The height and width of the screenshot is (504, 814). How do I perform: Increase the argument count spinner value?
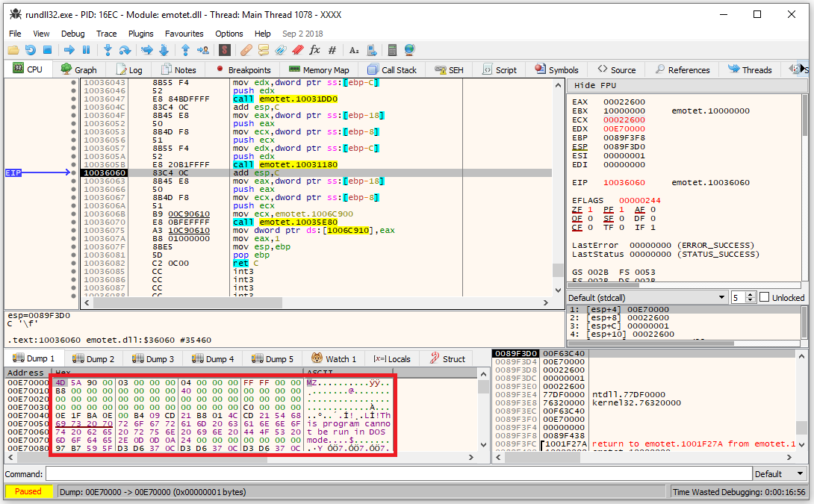(x=751, y=294)
